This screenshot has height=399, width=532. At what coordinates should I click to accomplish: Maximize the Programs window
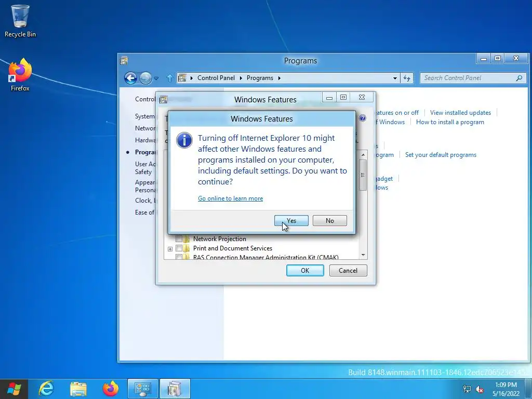tap(497, 59)
